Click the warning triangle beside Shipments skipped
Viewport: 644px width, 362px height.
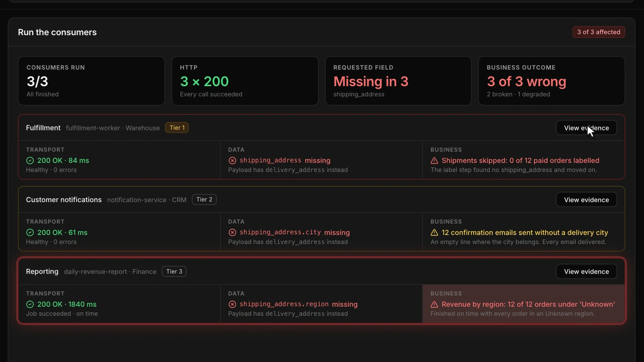[x=434, y=161]
